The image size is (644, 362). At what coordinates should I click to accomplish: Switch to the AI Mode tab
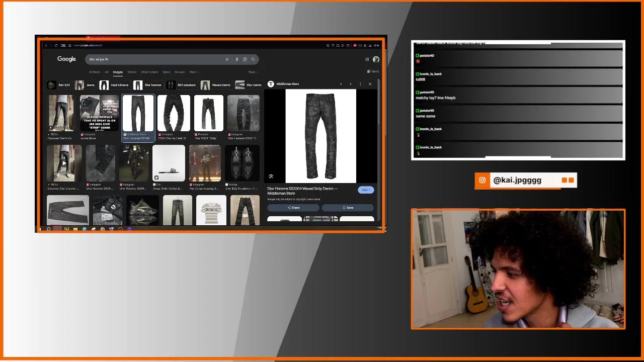[x=95, y=72]
